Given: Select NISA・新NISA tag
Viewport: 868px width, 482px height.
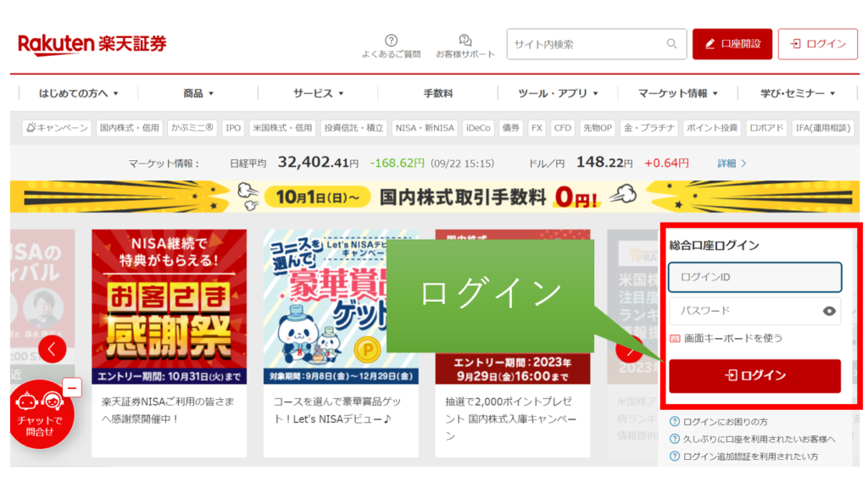Looking at the screenshot, I should click(425, 128).
